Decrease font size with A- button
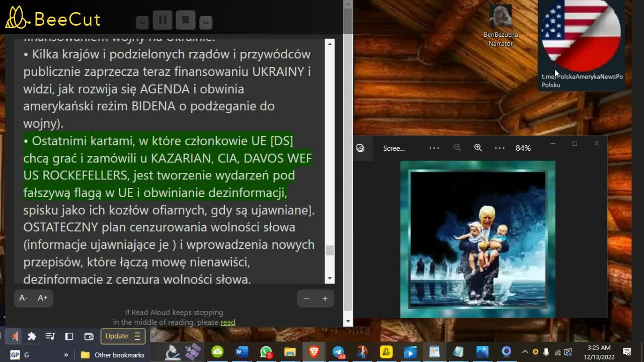644x362 pixels. [x=23, y=298]
